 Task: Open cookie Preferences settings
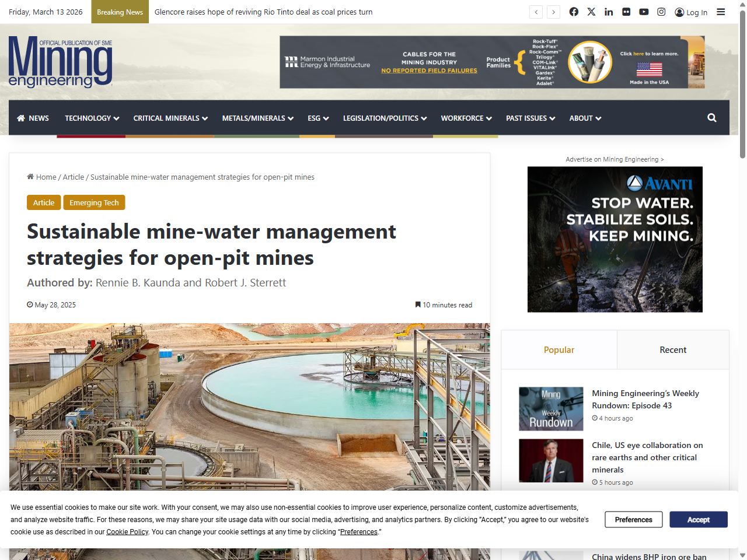[633, 519]
